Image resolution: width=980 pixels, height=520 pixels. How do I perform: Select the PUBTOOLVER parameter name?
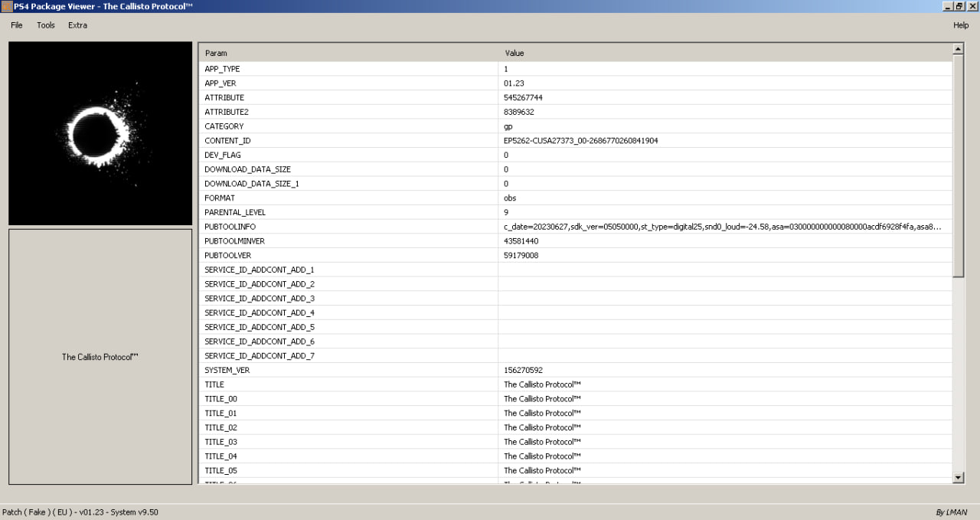[228, 255]
